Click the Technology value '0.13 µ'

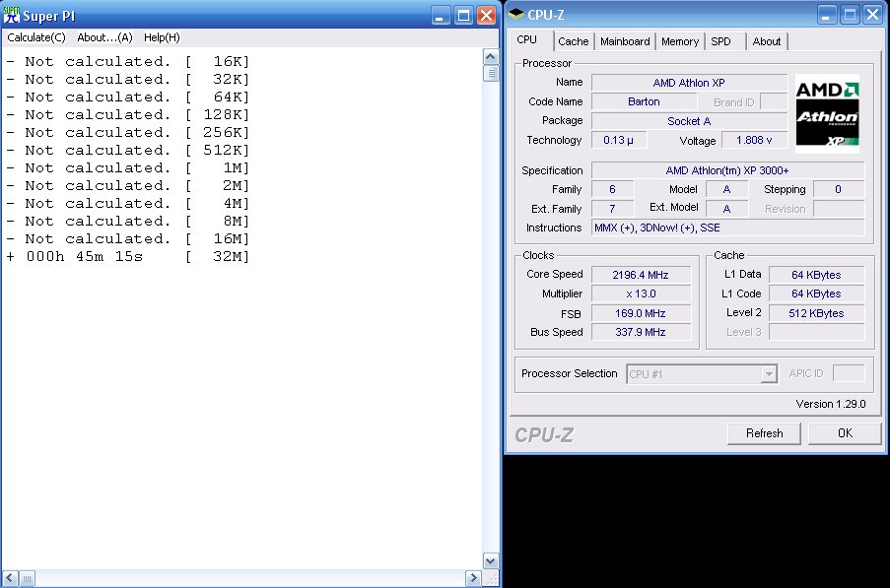click(x=619, y=140)
